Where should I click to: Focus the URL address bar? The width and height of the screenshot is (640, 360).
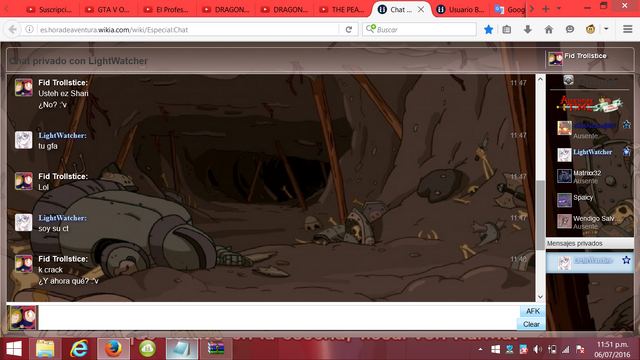188,29
